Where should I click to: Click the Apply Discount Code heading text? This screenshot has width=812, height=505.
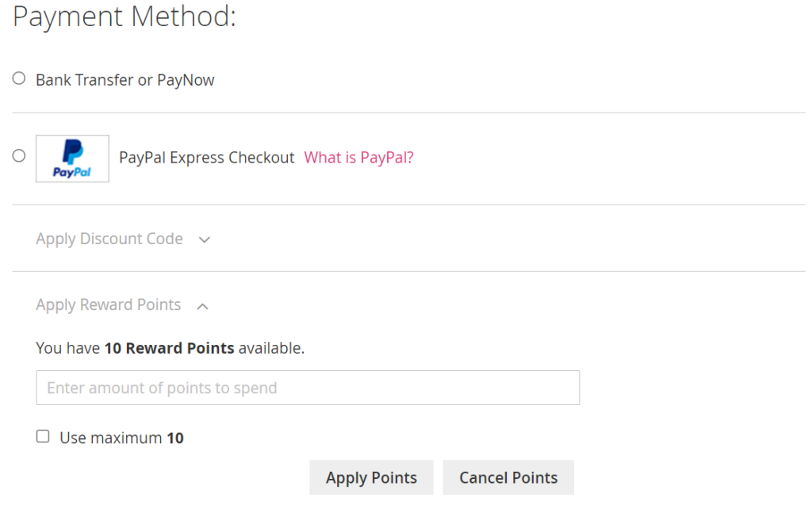109,239
